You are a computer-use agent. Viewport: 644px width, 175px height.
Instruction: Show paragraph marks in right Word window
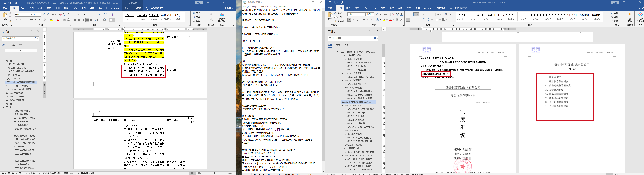point(451,14)
